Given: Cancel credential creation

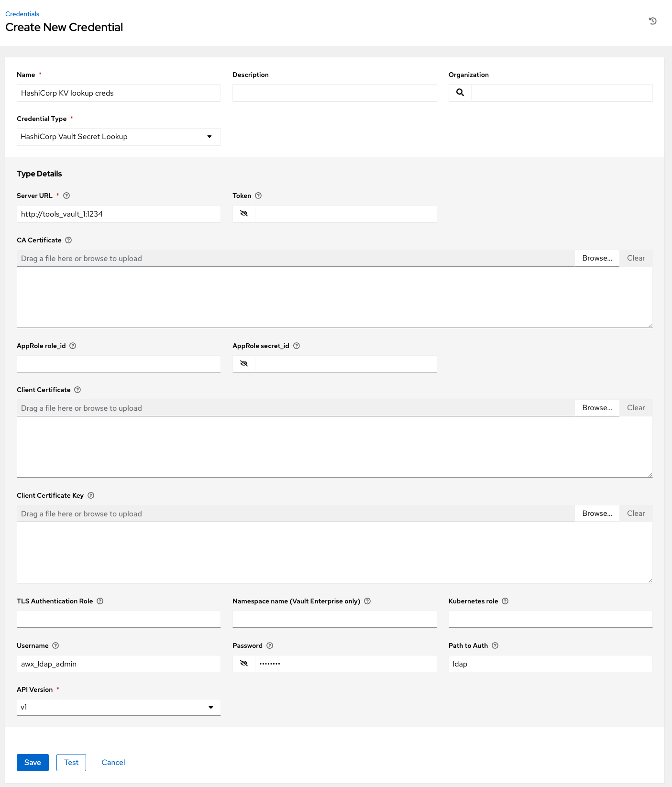Looking at the screenshot, I should (x=113, y=763).
